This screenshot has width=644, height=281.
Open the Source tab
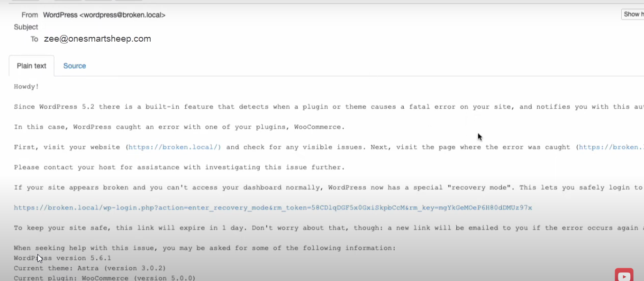click(74, 66)
